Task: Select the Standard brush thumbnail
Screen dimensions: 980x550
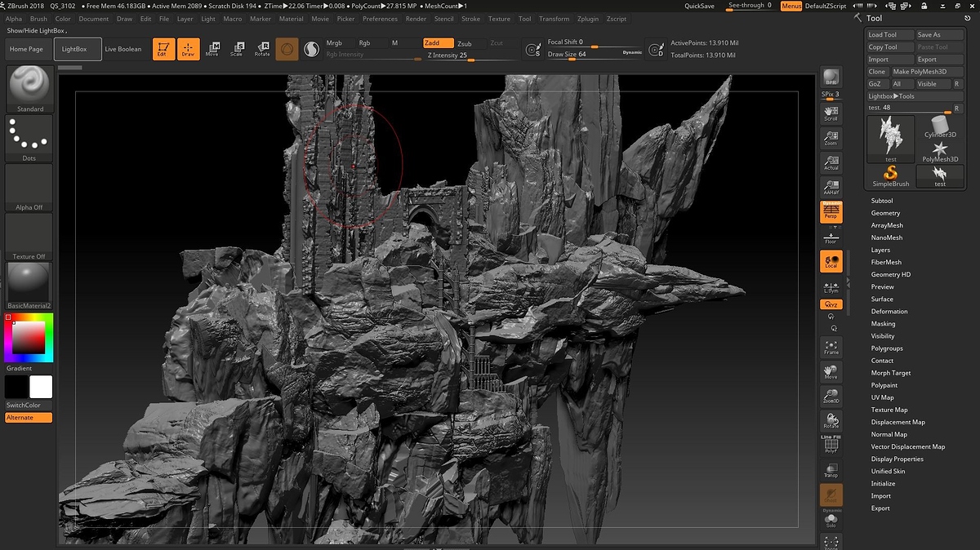Action: point(29,89)
